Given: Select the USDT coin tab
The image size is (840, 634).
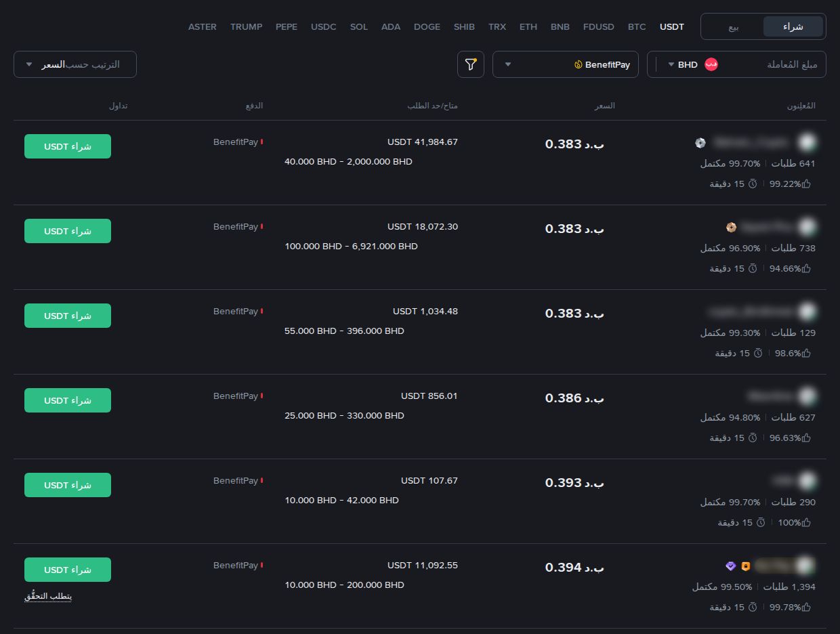Looking at the screenshot, I should (x=672, y=26).
